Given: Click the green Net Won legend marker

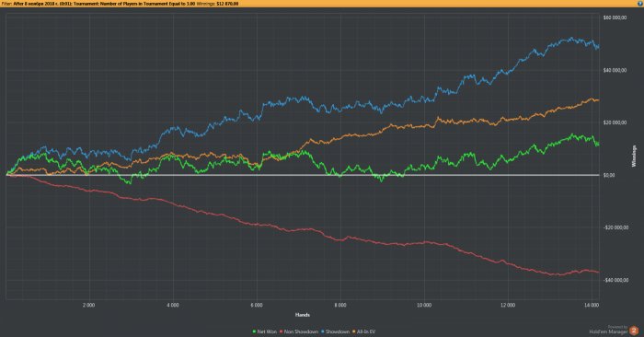Looking at the screenshot, I should [x=255, y=331].
